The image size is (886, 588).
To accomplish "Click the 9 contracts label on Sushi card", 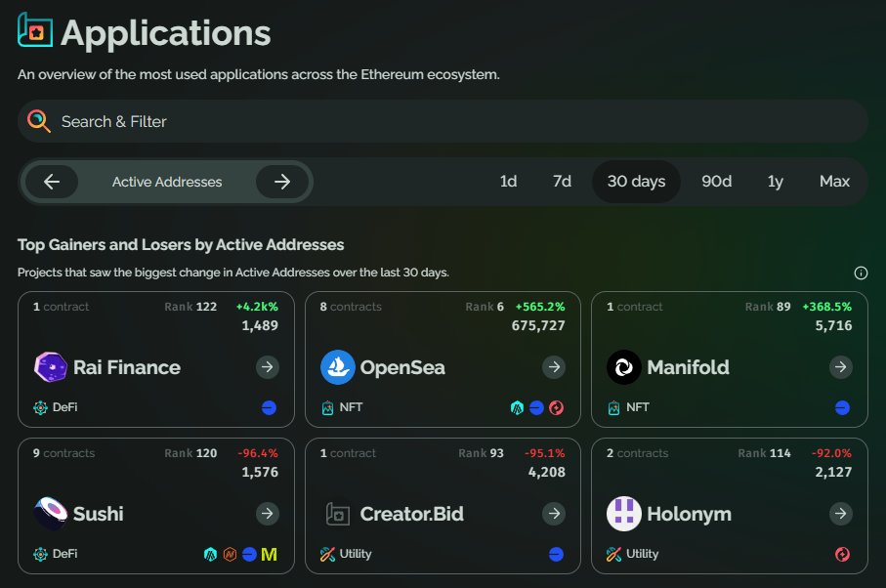I will click(x=63, y=453).
